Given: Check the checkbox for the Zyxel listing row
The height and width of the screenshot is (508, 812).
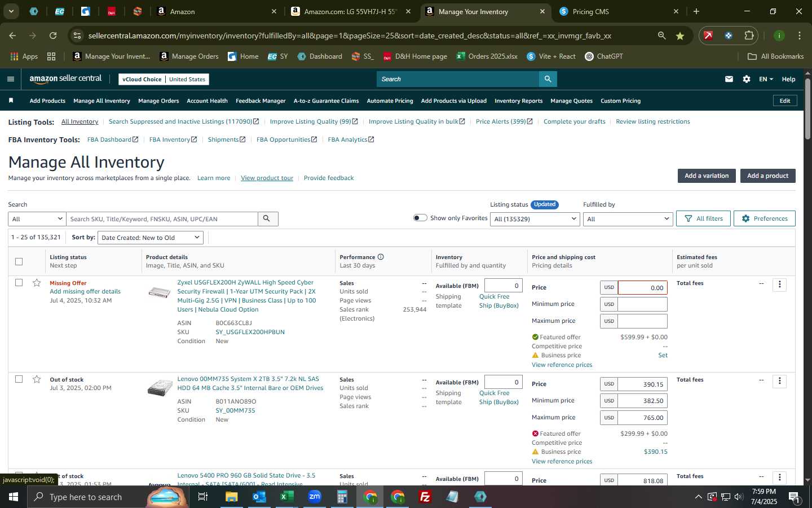Looking at the screenshot, I should [19, 283].
